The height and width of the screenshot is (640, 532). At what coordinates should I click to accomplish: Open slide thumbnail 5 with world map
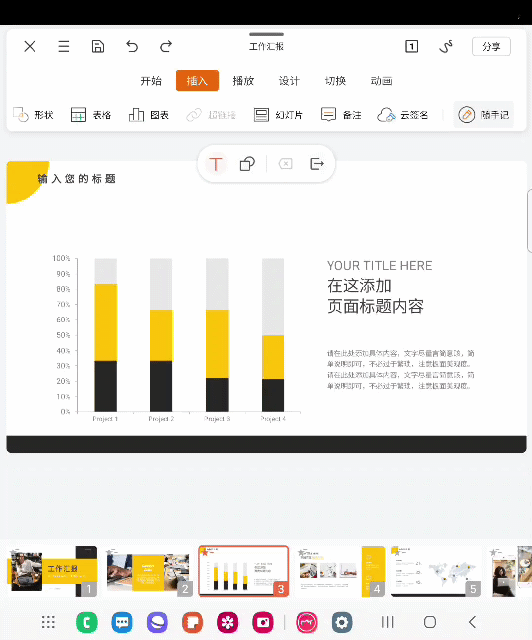436,571
